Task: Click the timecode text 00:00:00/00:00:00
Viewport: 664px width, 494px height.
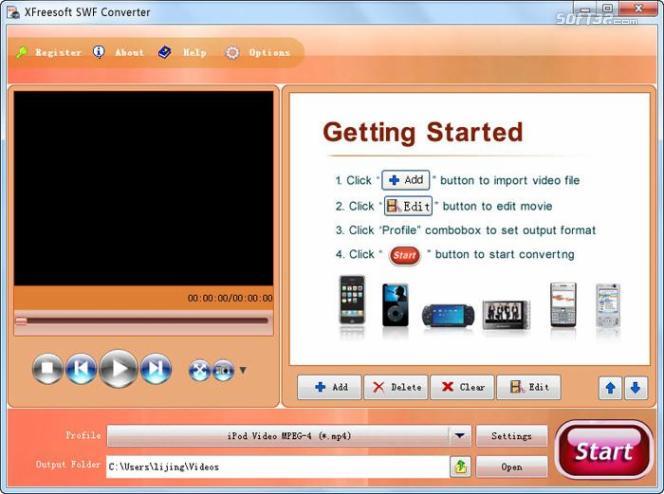Action: coord(230,298)
